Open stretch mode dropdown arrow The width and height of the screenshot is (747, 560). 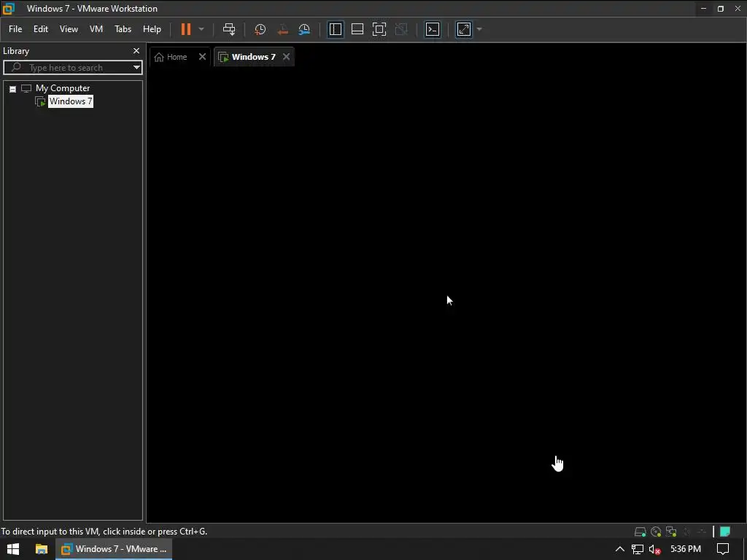pyautogui.click(x=479, y=29)
